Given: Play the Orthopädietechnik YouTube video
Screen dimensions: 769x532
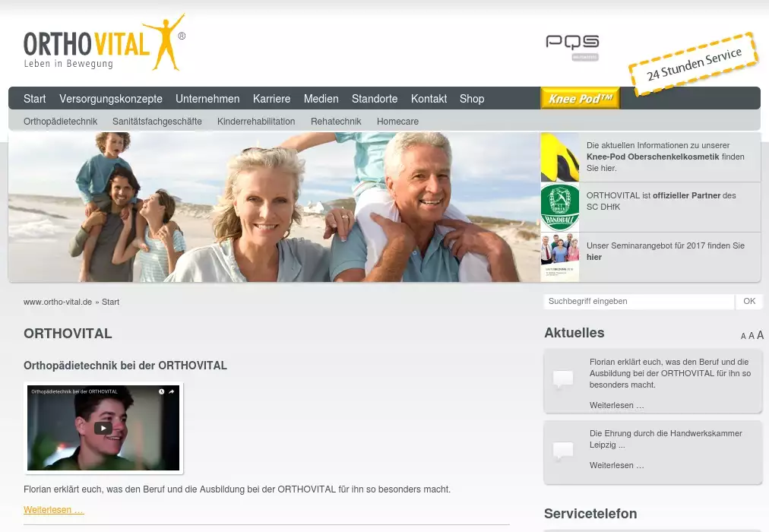Looking at the screenshot, I should (x=103, y=427).
